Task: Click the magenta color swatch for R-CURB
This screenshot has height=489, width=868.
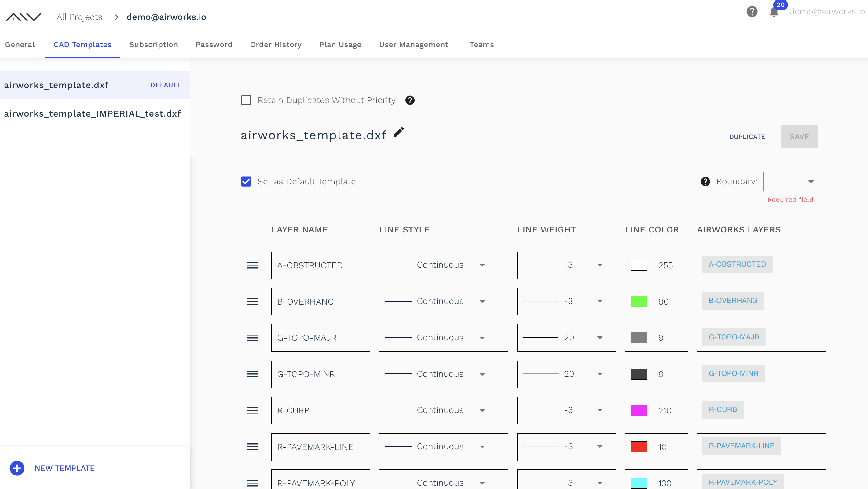Action: 639,410
